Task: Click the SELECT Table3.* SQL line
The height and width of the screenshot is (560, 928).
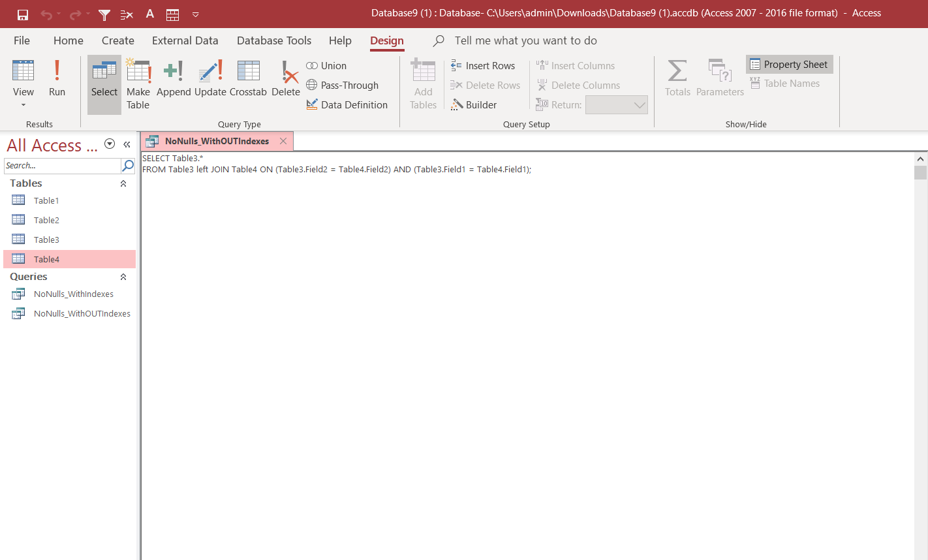Action: (173, 159)
